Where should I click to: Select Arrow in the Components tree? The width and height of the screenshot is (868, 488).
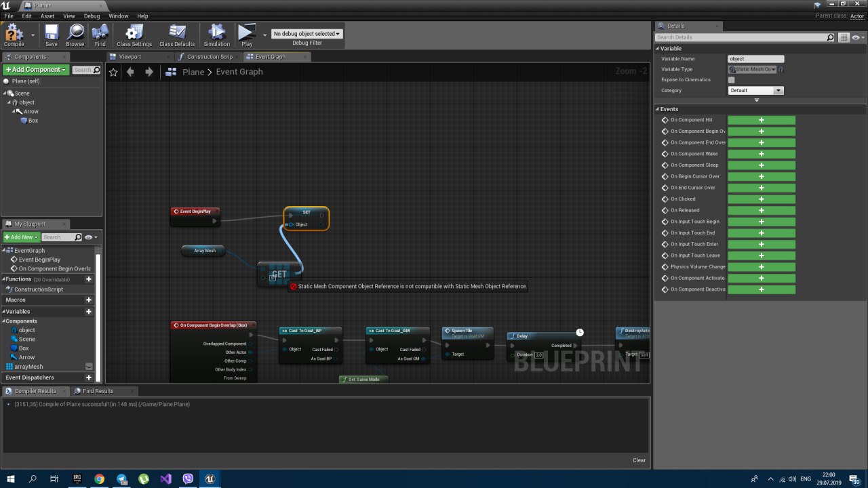tap(31, 111)
